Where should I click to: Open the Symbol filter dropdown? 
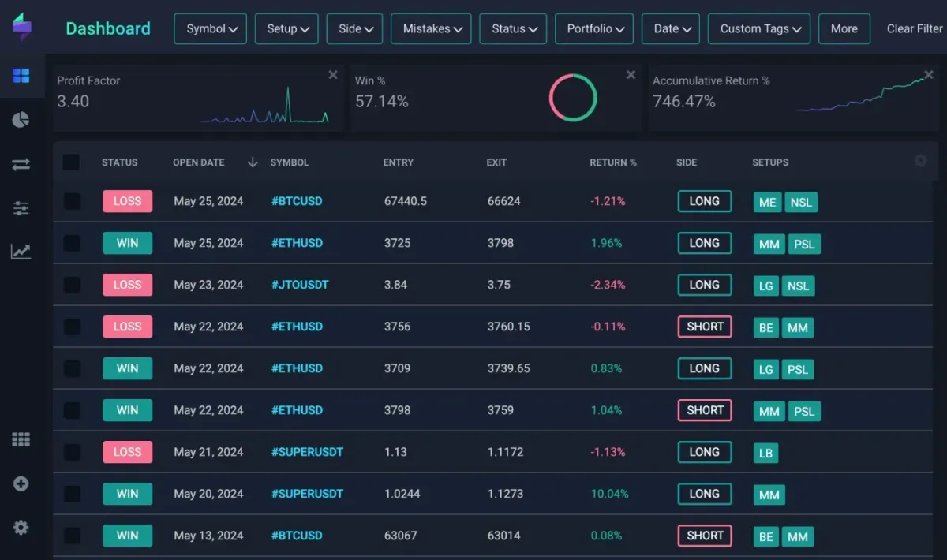pyautogui.click(x=211, y=28)
